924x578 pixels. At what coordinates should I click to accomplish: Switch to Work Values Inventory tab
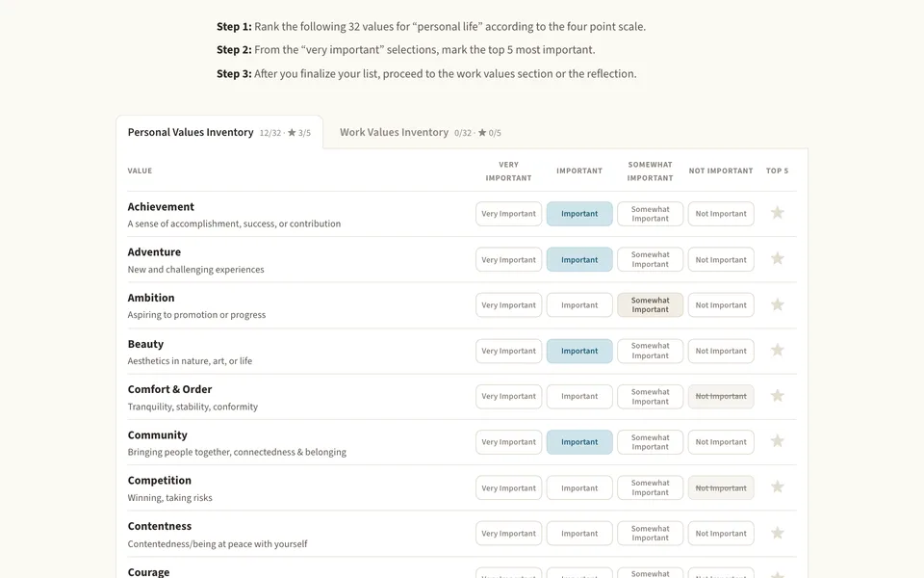[421, 132]
